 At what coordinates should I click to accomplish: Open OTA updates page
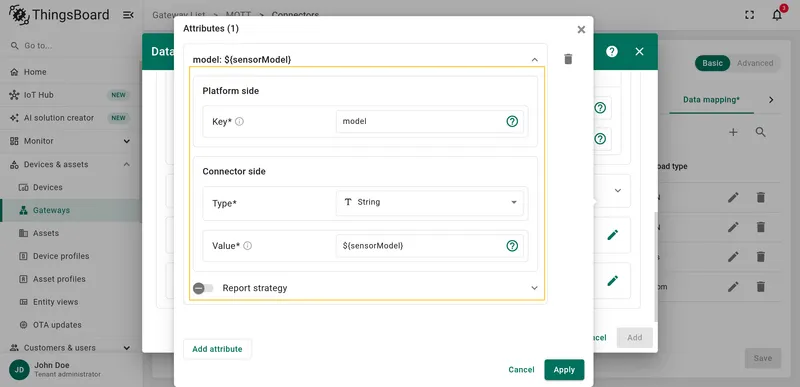point(71,325)
